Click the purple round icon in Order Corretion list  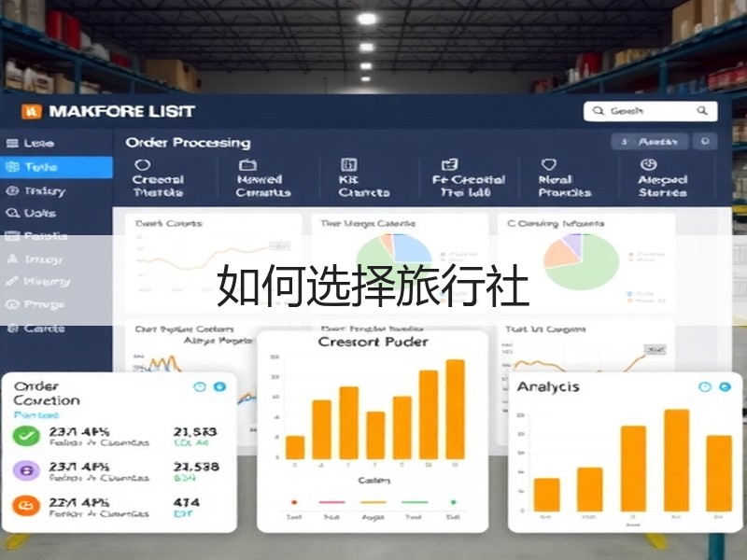pos(26,470)
